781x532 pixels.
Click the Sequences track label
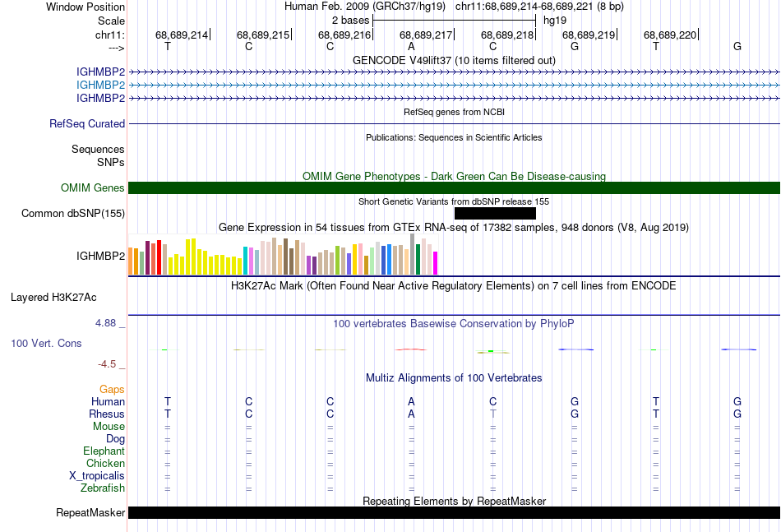click(98, 149)
